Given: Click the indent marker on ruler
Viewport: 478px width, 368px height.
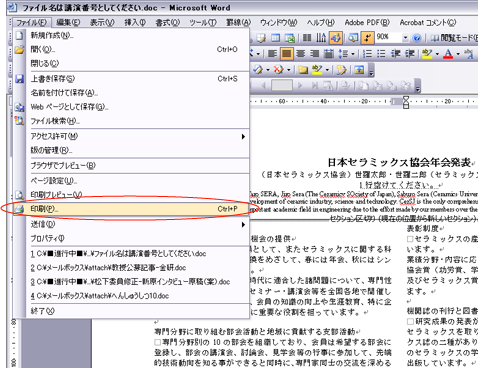Looking at the screenshot, I should coord(406,102).
